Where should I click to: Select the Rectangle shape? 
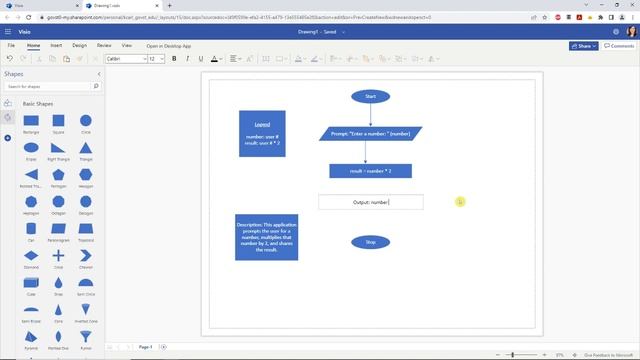[x=31, y=120]
